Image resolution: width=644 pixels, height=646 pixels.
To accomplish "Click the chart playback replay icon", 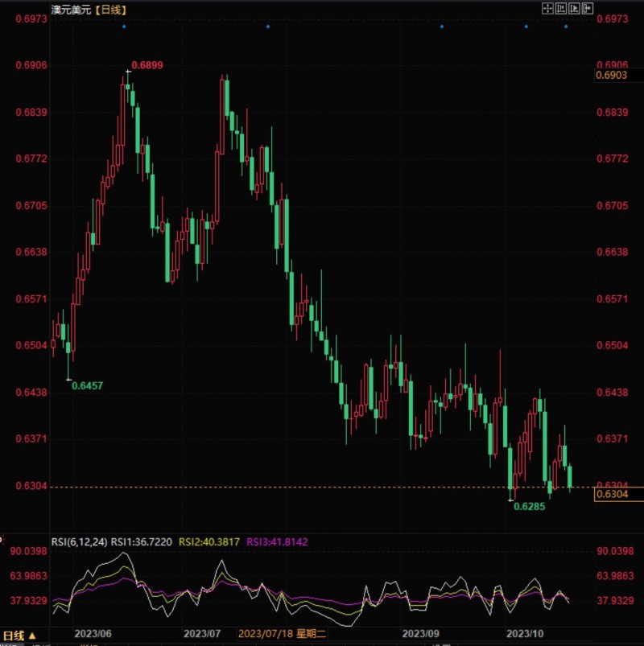I will pos(574,9).
